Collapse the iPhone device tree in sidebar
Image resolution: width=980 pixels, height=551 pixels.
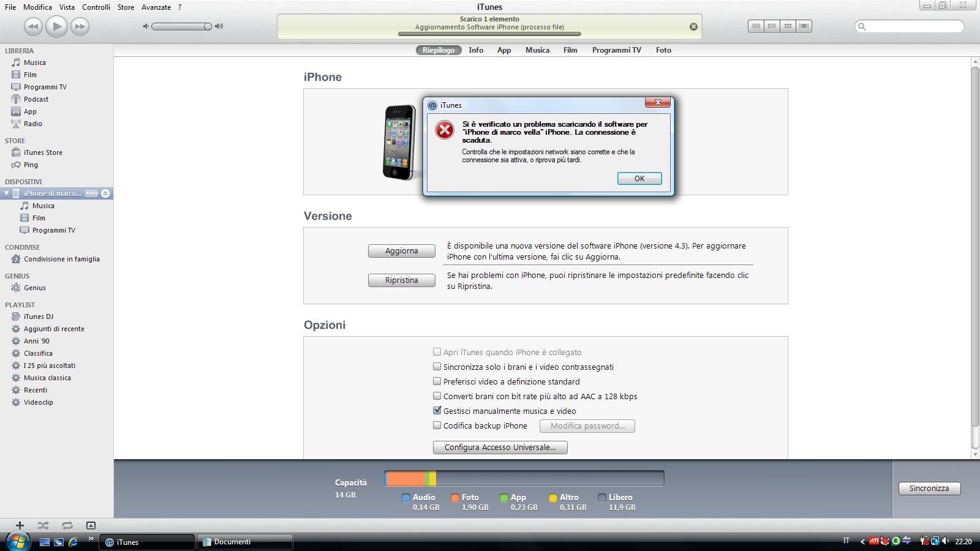click(x=7, y=193)
